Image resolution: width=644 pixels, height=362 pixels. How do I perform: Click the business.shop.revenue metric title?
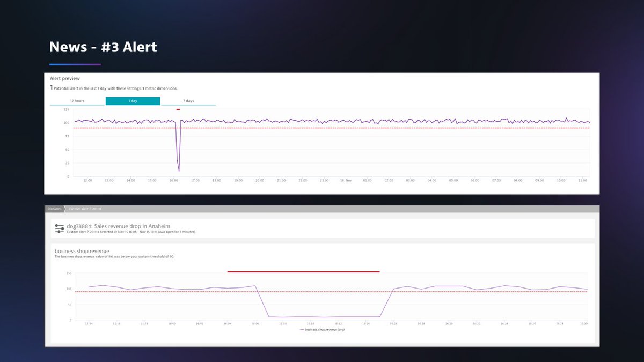coord(80,250)
